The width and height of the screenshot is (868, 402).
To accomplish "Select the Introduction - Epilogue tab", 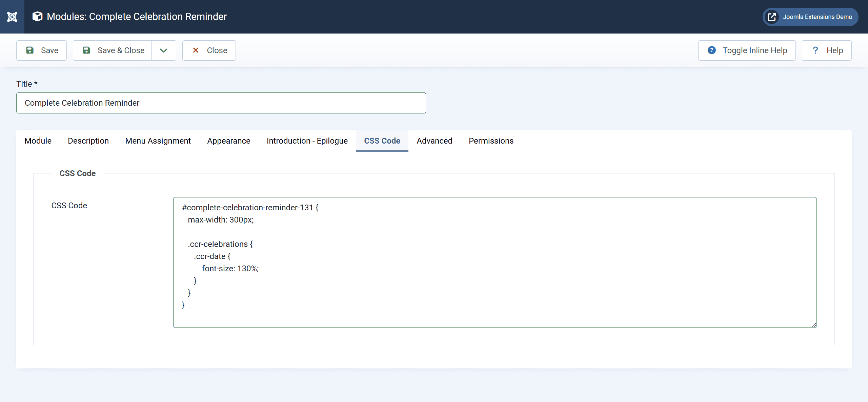I will 307,141.
